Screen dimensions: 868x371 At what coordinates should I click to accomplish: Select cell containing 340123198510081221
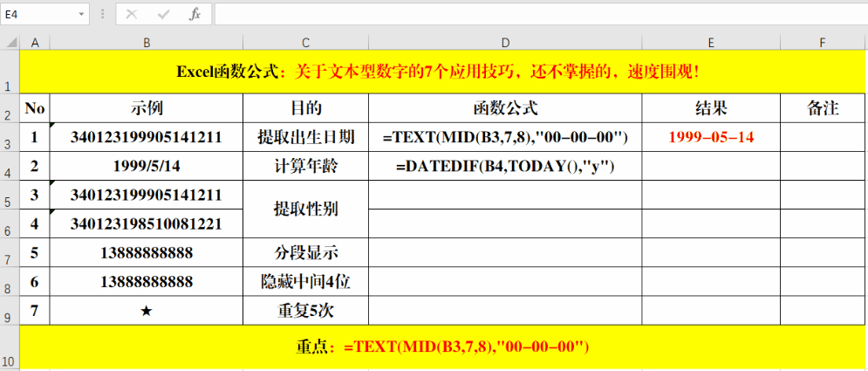(x=147, y=223)
